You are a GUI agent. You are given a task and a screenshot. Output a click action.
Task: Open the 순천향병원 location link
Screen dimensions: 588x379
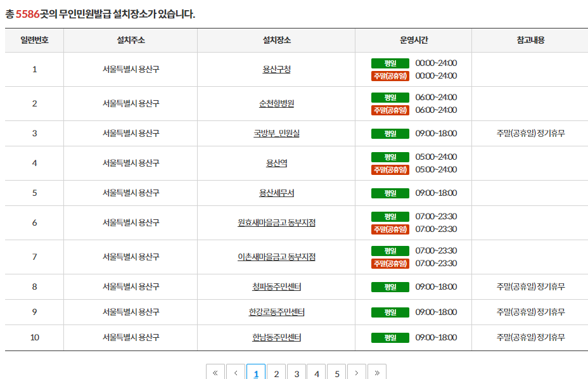(x=276, y=103)
